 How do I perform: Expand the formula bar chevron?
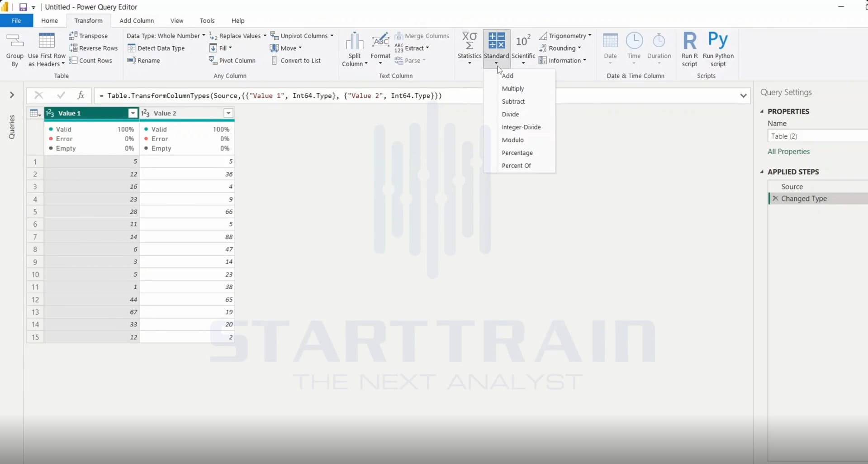(x=743, y=96)
